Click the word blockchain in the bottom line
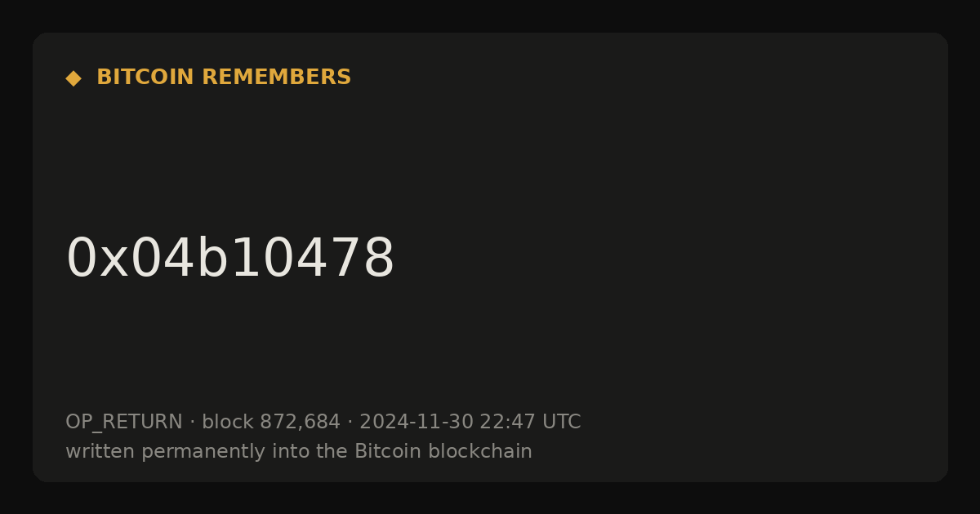 tap(480, 451)
